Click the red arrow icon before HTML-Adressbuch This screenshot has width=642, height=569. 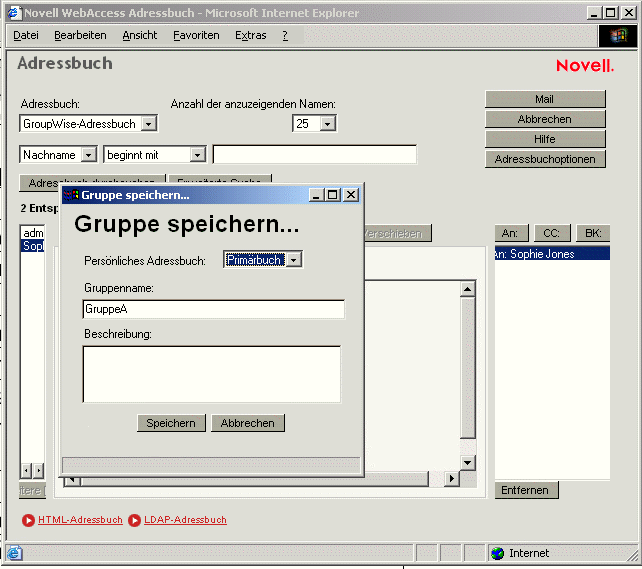pos(28,520)
